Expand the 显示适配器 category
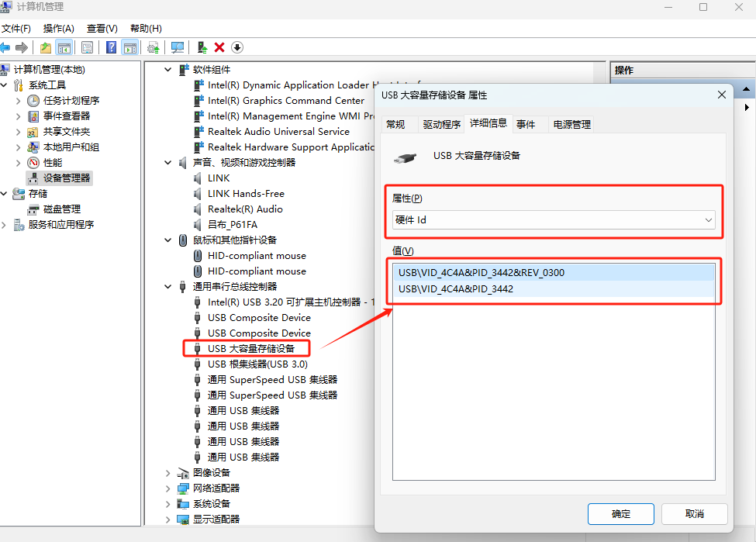This screenshot has width=756, height=542. (x=167, y=520)
